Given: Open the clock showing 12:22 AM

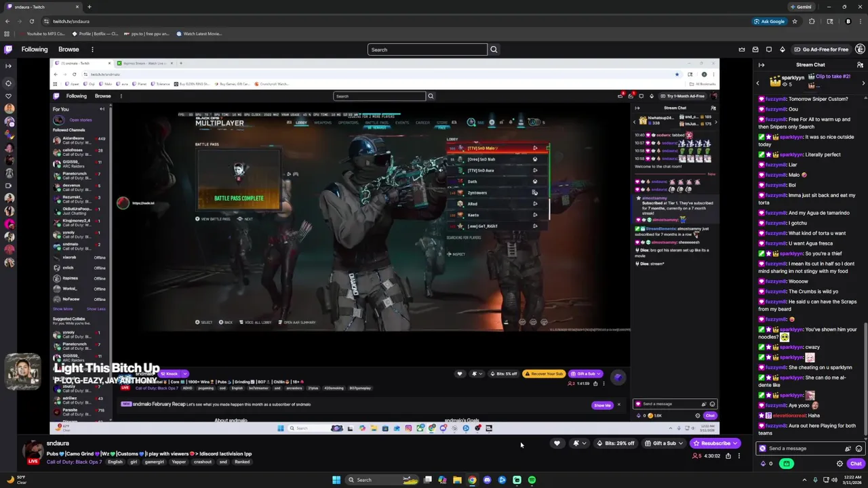Looking at the screenshot, I should tap(852, 480).
